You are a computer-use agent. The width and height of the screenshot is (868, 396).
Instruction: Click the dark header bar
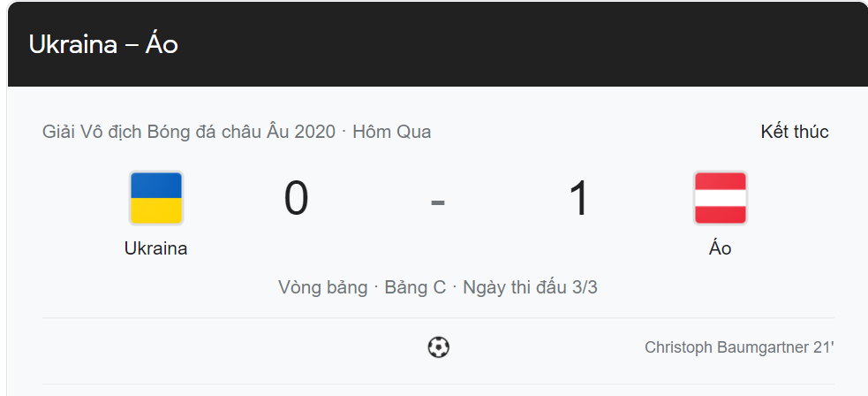438,44
